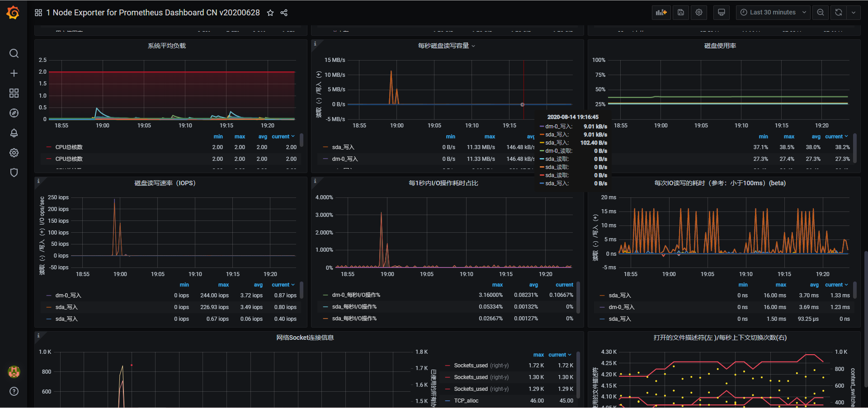
Task: Toggle first CPU总核数 series in load legend
Action: pyautogui.click(x=69, y=147)
